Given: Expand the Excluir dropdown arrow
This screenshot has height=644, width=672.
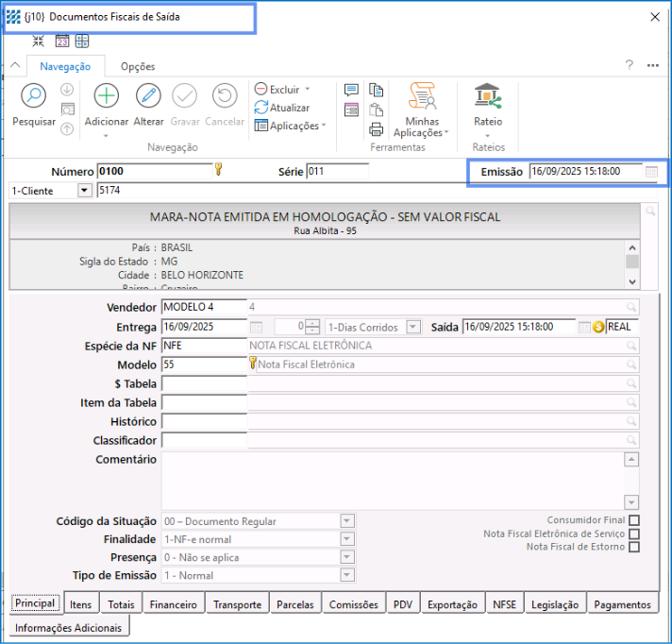Looking at the screenshot, I should click(x=307, y=90).
